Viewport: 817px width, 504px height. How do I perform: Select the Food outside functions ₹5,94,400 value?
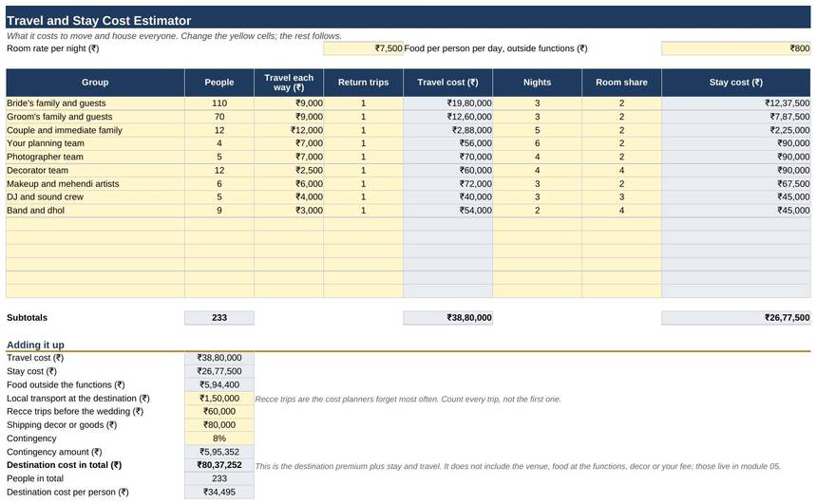219,384
